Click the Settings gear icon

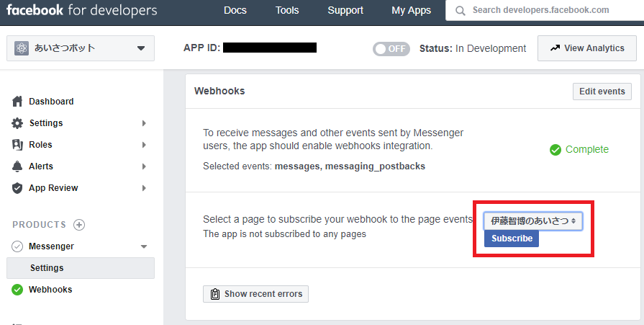tap(17, 123)
